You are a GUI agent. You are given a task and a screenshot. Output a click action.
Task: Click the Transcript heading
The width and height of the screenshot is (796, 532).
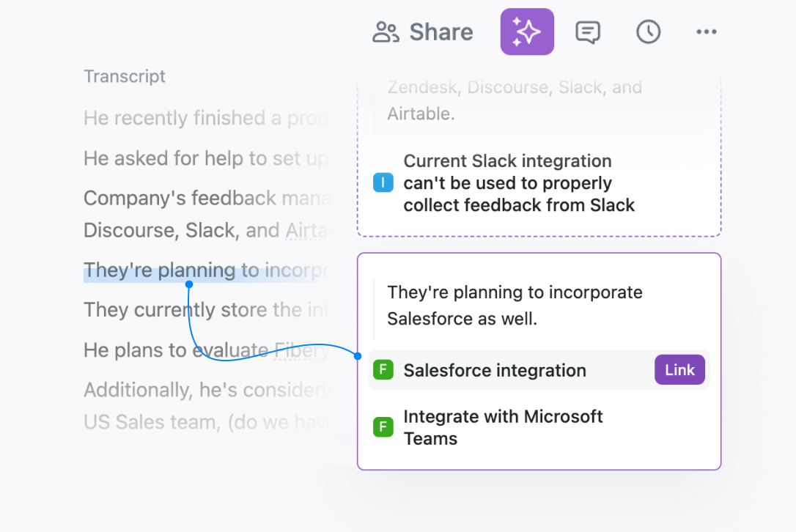125,76
